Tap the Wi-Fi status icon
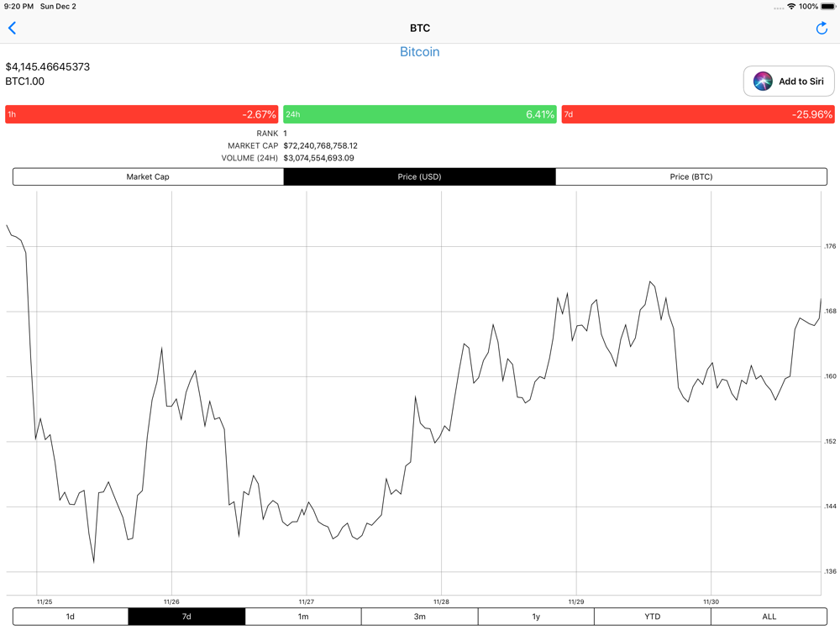The height and width of the screenshot is (630, 840). click(x=790, y=7)
